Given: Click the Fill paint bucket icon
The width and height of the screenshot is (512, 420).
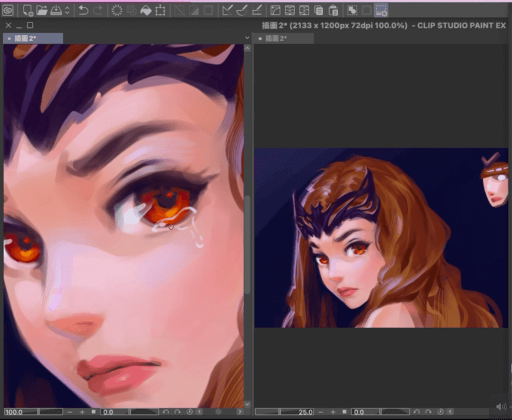Looking at the screenshot, I should (145, 10).
